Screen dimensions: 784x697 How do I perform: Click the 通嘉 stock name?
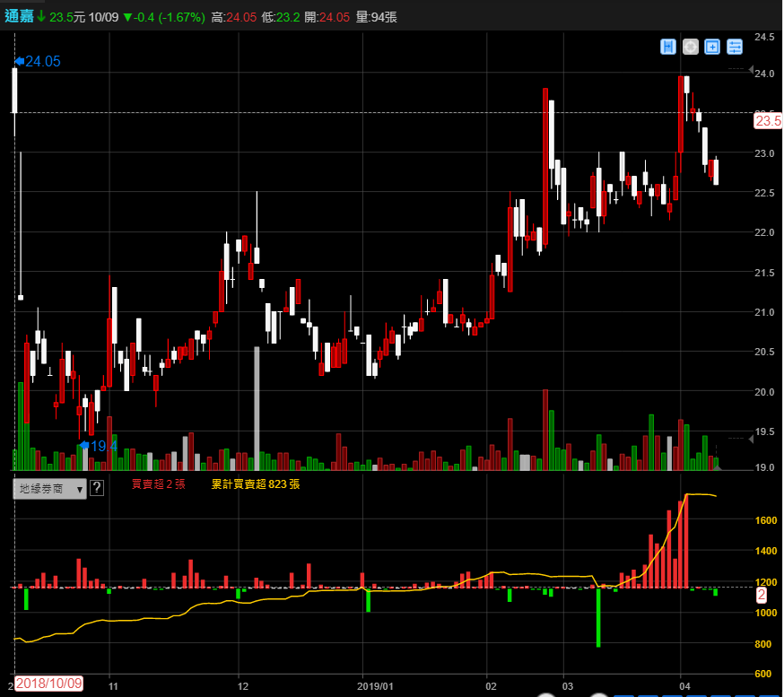click(x=18, y=16)
